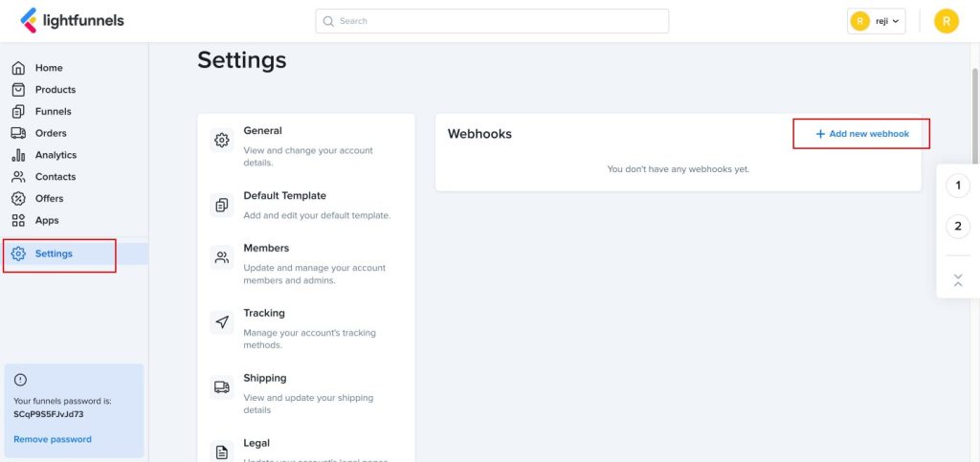Click the password alert info icon
This screenshot has height=462, width=980.
(20, 380)
